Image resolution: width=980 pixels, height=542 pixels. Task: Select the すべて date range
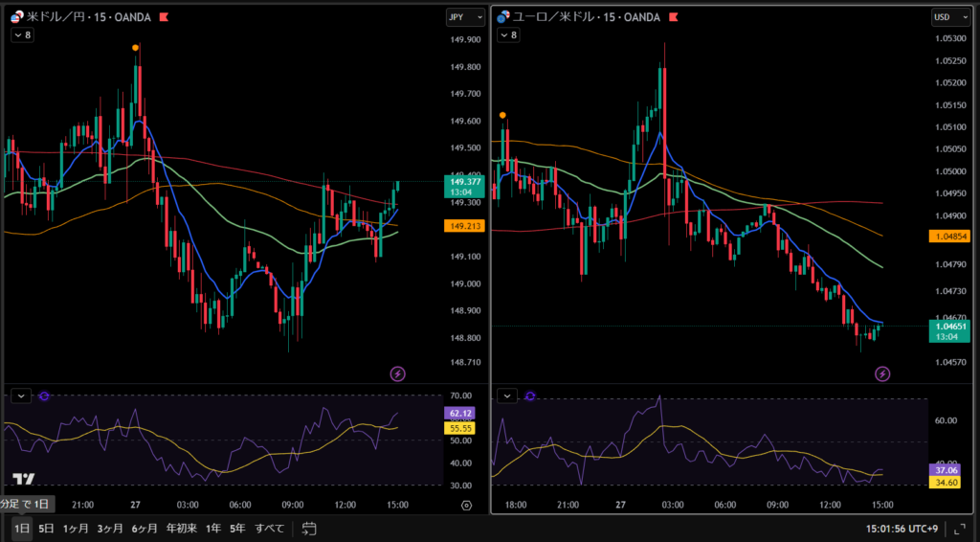click(270, 528)
